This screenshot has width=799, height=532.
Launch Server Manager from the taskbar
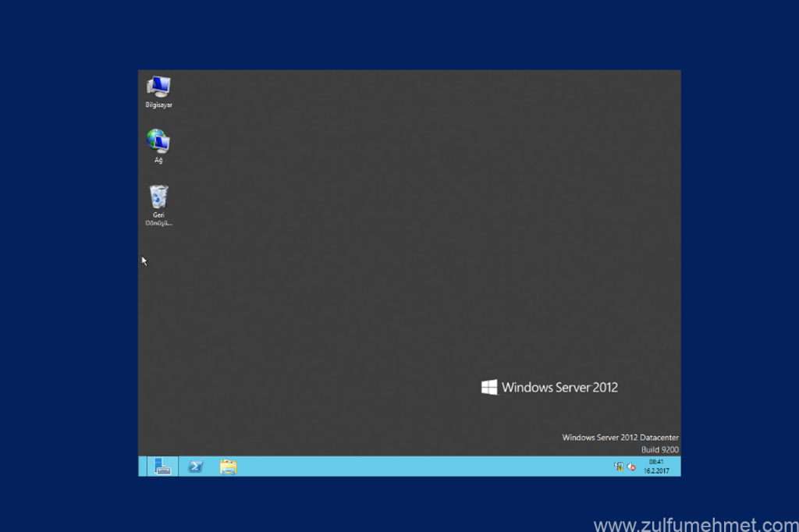(162, 466)
